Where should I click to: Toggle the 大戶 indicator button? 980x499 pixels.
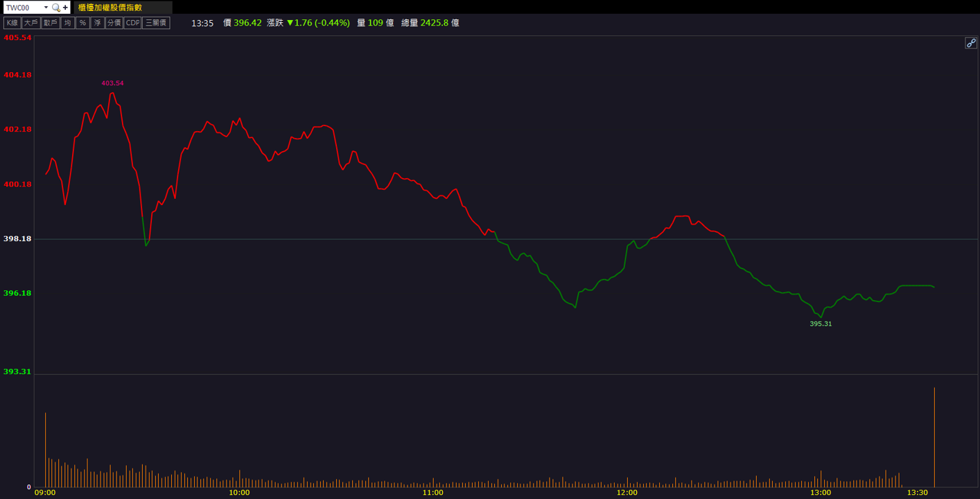point(30,23)
